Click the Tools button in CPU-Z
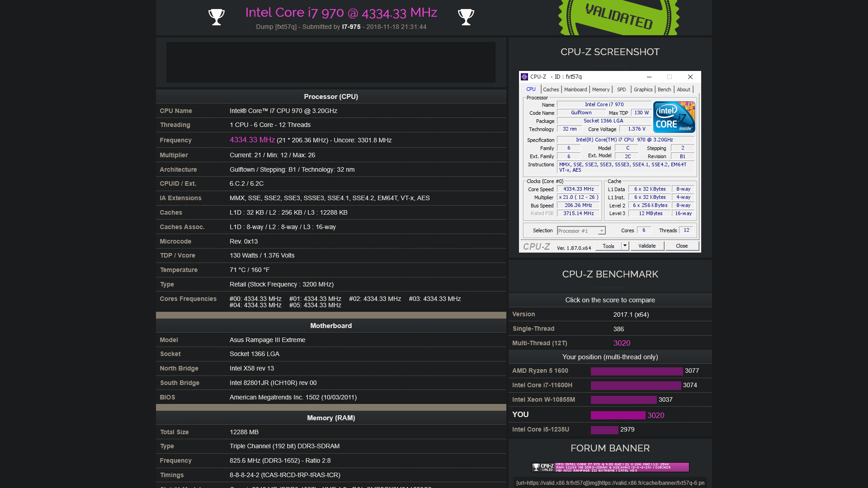 click(x=609, y=246)
